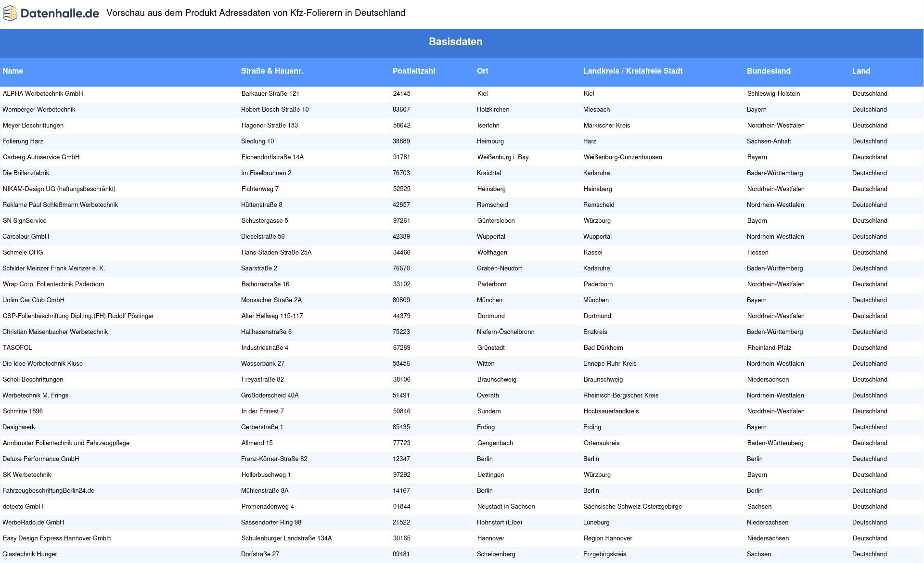Click the address Robert-Bosch-Straße 10
Screen dimensions: 924x563
pos(275,110)
